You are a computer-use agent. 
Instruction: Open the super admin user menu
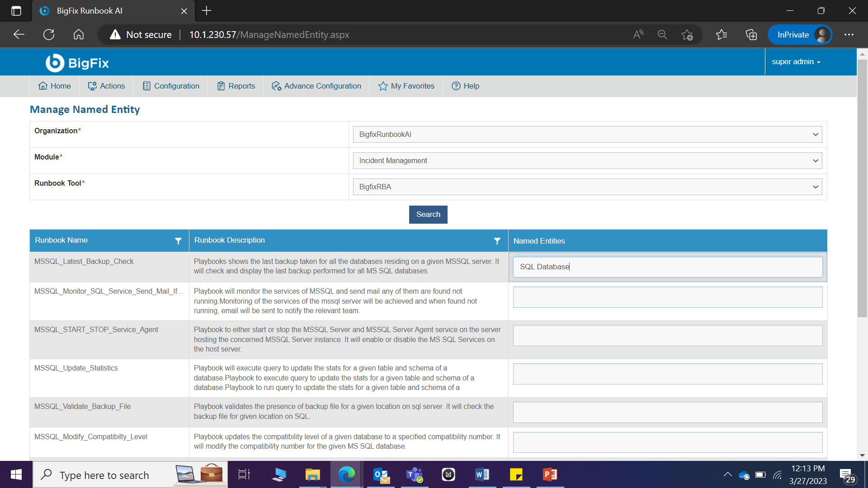pos(796,62)
